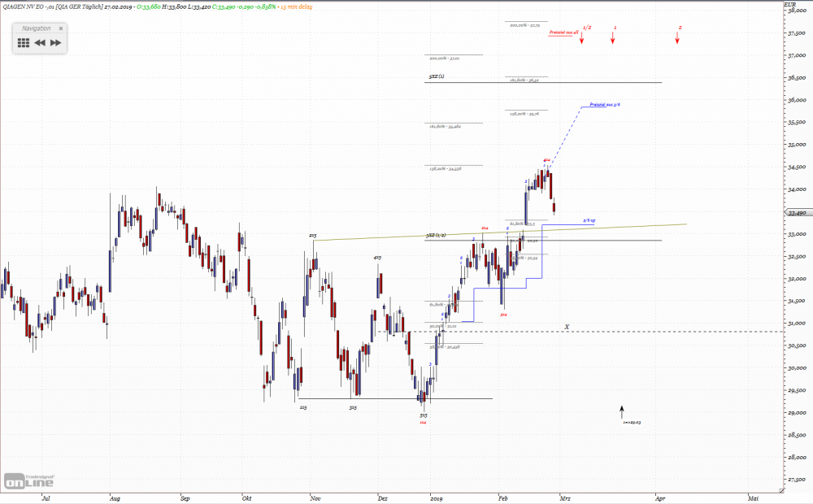Click the orange '15 min delay' notice
The height and width of the screenshot is (504, 813).
pos(296,7)
